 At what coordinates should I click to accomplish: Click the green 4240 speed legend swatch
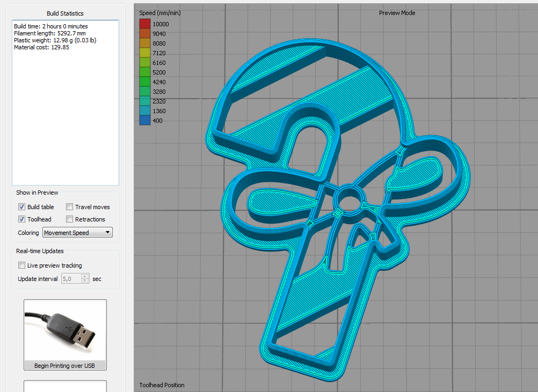(x=145, y=82)
